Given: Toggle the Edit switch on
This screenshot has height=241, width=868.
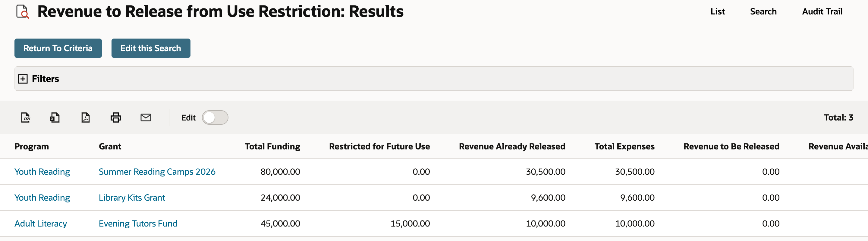Looking at the screenshot, I should point(215,117).
